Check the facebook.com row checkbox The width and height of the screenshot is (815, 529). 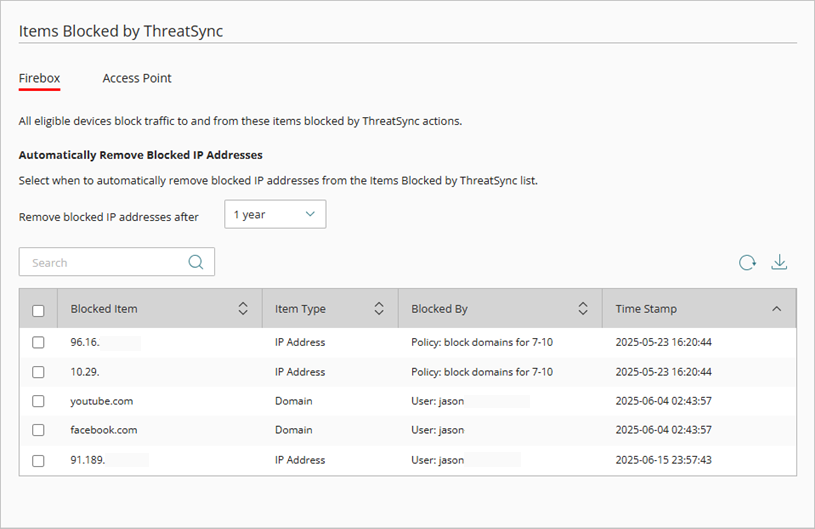click(38, 430)
